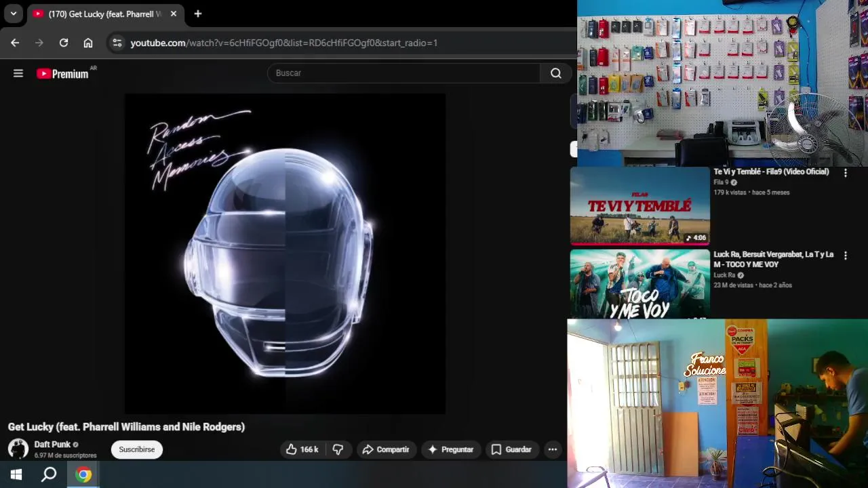The height and width of the screenshot is (488, 868).
Task: Open the TOCO Y ME VOY video title
Action: 774,260
